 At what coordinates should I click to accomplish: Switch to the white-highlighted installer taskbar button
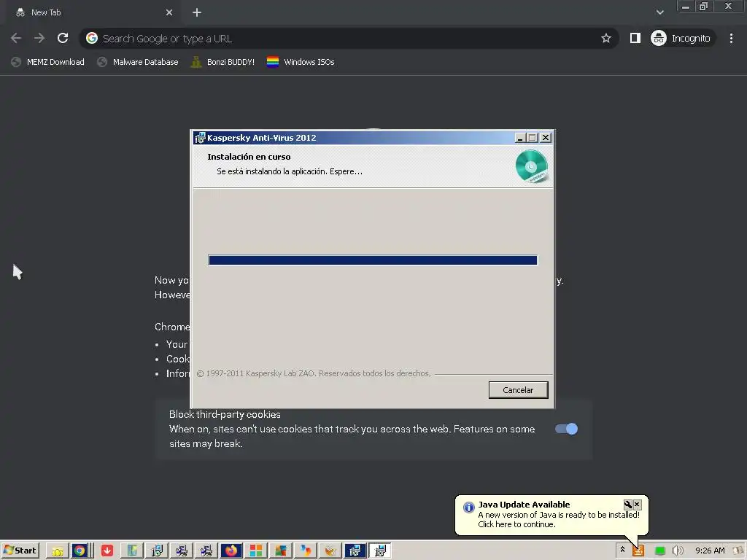click(379, 551)
